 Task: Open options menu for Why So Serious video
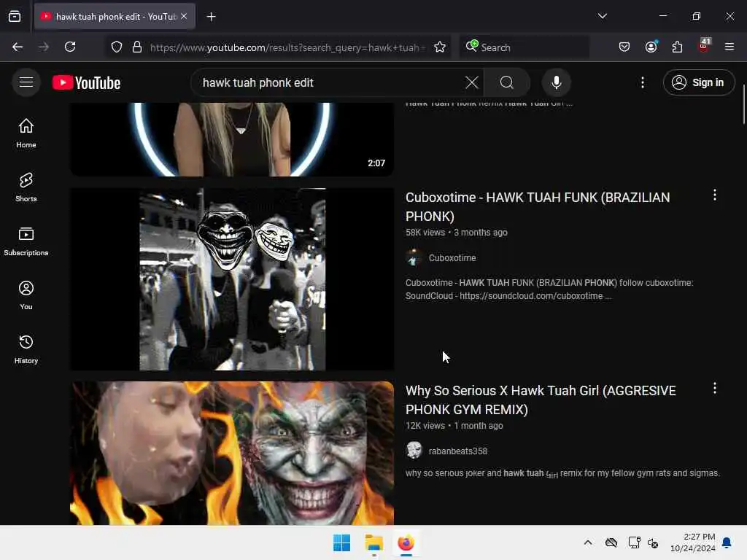pyautogui.click(x=714, y=388)
